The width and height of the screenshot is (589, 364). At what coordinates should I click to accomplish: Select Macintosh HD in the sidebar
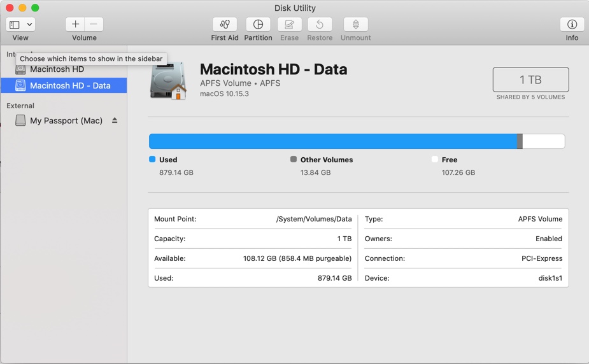[x=57, y=69]
